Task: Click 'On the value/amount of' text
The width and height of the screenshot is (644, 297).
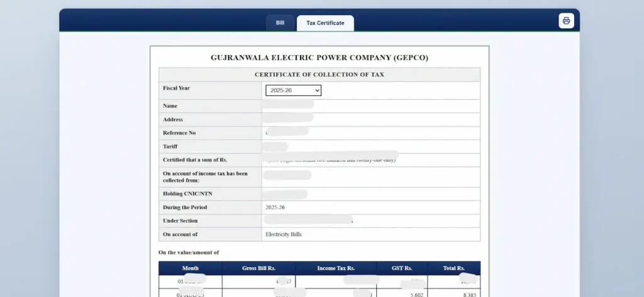Action: coord(189,252)
